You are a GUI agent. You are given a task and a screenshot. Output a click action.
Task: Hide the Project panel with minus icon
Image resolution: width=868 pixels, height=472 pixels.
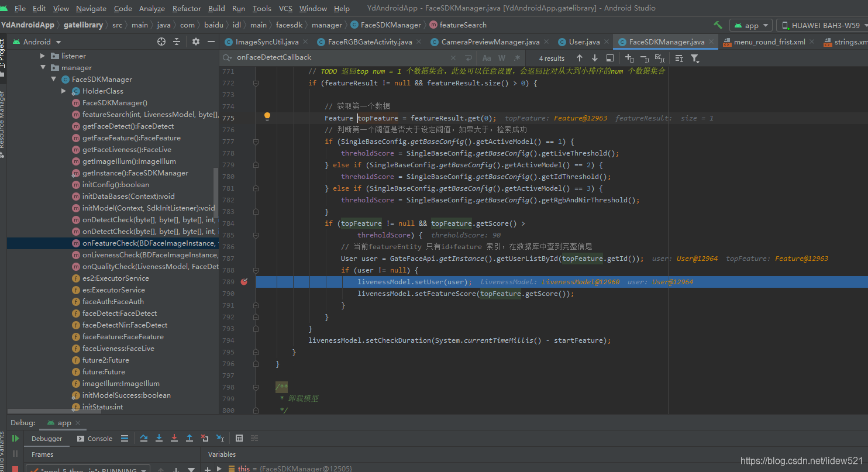click(x=211, y=42)
